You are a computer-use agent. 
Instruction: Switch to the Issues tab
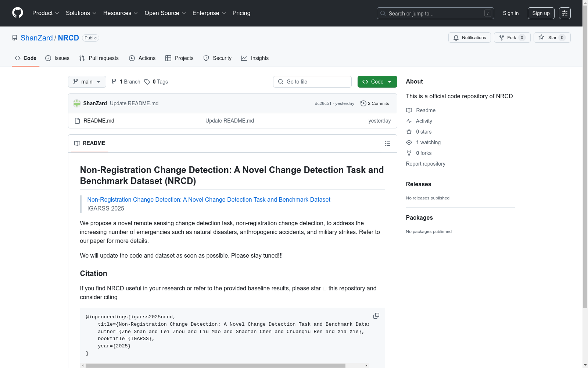pos(57,58)
